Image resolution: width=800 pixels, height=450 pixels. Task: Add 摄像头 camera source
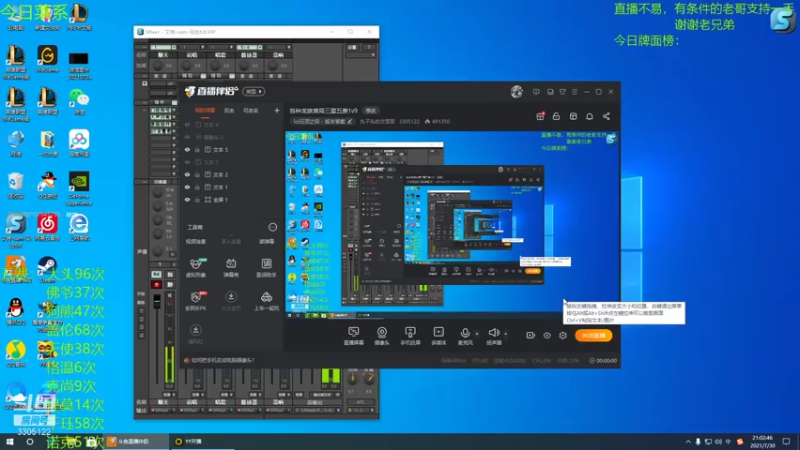coord(382,336)
